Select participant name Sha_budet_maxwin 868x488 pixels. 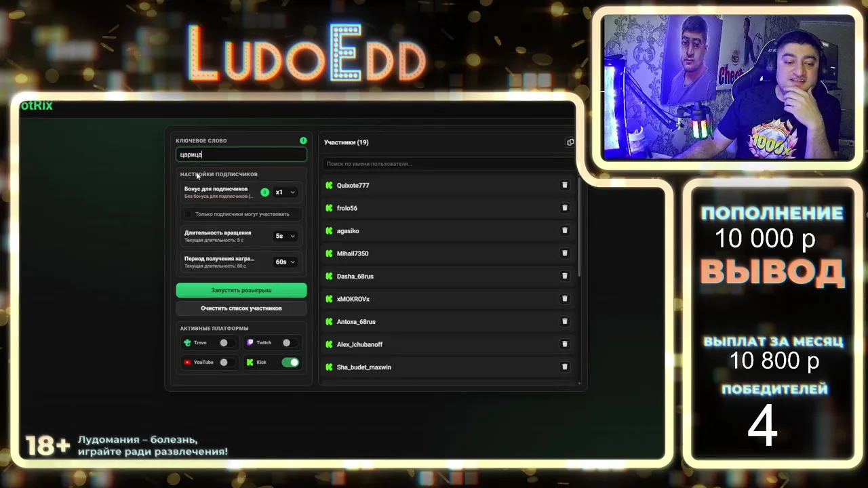tap(364, 367)
